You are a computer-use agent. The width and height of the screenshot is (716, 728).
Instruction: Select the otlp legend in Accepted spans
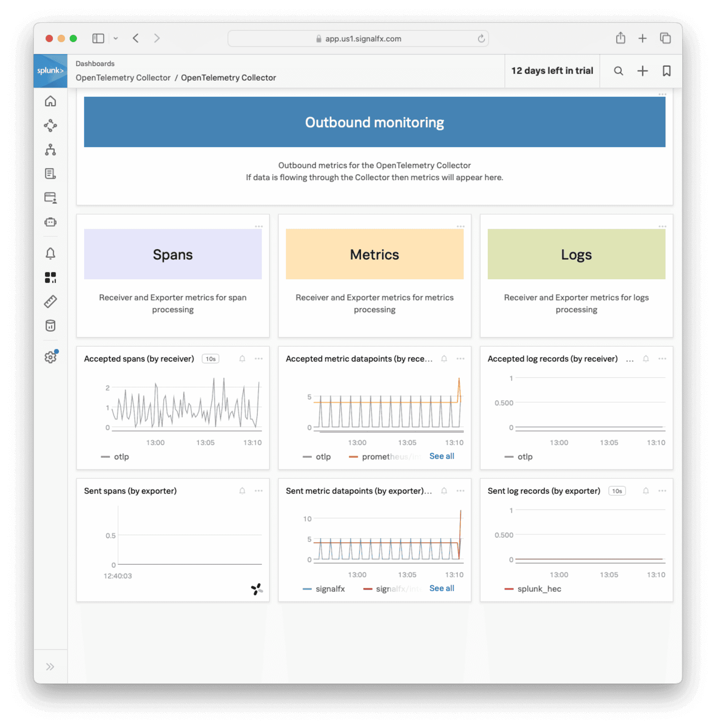(x=115, y=457)
